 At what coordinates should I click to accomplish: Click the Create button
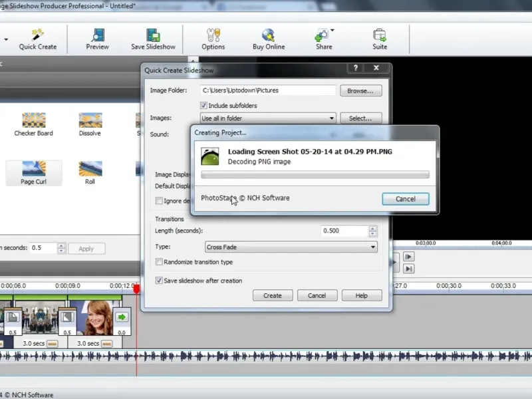click(272, 295)
